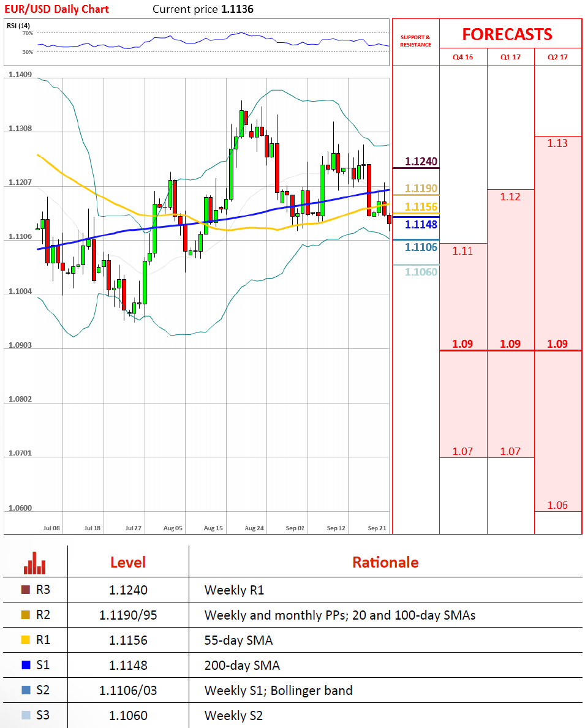This screenshot has width=585, height=728.
Task: Select the Q1 17 forecast column header
Action: click(x=510, y=57)
